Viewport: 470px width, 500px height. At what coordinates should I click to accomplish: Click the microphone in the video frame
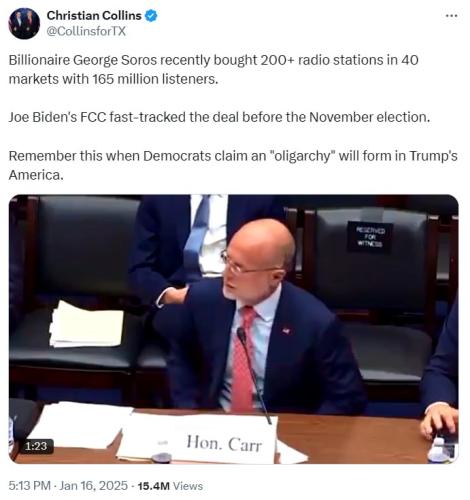[x=253, y=375]
